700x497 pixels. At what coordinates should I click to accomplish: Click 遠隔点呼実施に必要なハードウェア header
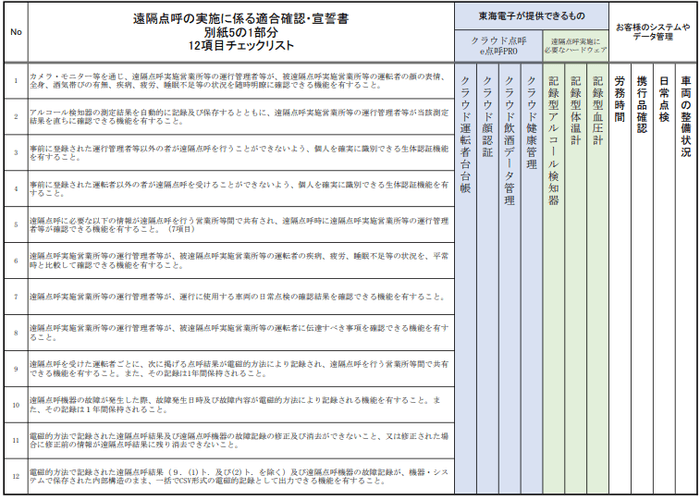tap(575, 46)
